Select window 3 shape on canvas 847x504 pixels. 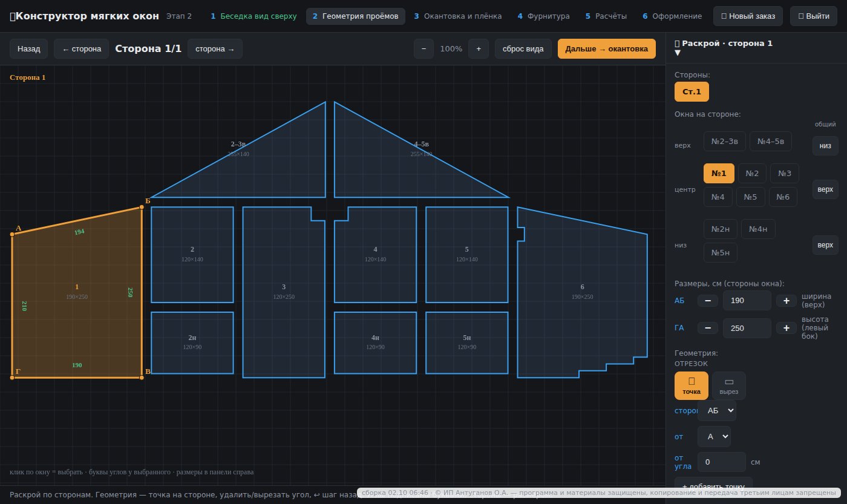(284, 292)
